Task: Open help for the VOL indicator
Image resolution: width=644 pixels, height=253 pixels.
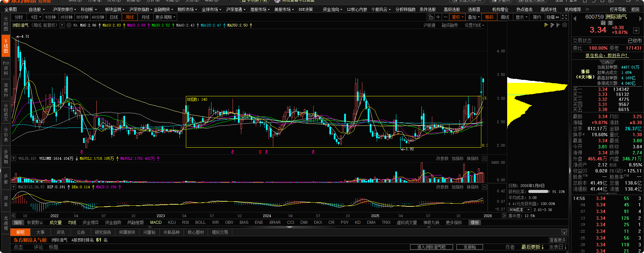Action: pyautogui.click(x=14, y=158)
